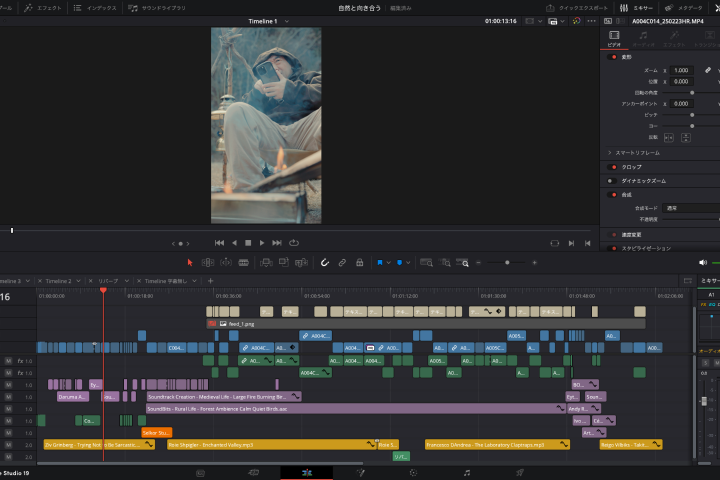Open the Color page icon in bottom bar
Viewport: 720px width, 480px height.
tap(413, 473)
